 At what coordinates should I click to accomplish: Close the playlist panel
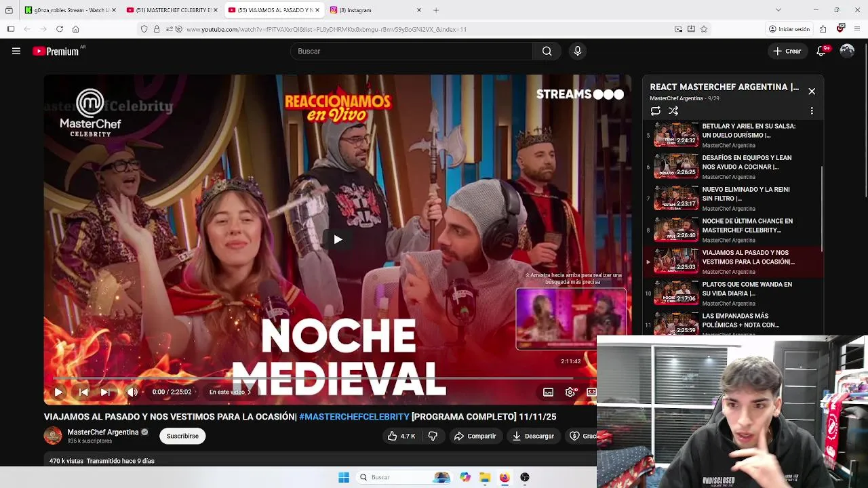pyautogui.click(x=812, y=91)
